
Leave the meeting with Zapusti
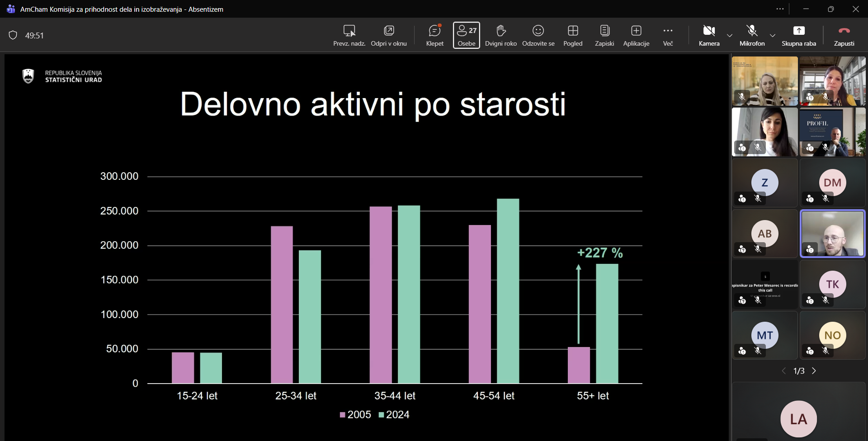point(844,35)
